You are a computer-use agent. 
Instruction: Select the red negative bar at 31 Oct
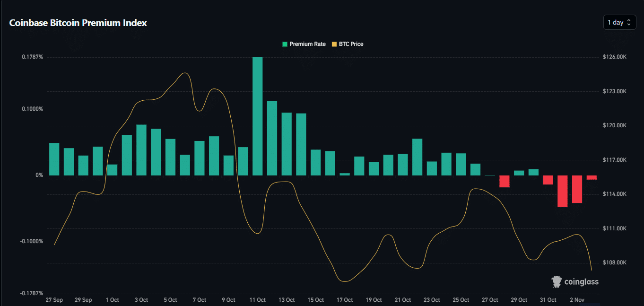548,180
